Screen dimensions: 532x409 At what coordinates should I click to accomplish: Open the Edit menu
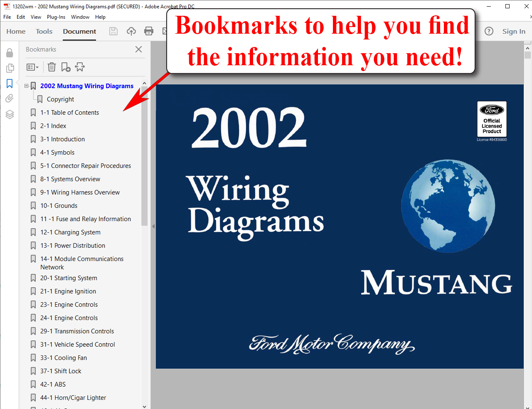pyautogui.click(x=21, y=17)
